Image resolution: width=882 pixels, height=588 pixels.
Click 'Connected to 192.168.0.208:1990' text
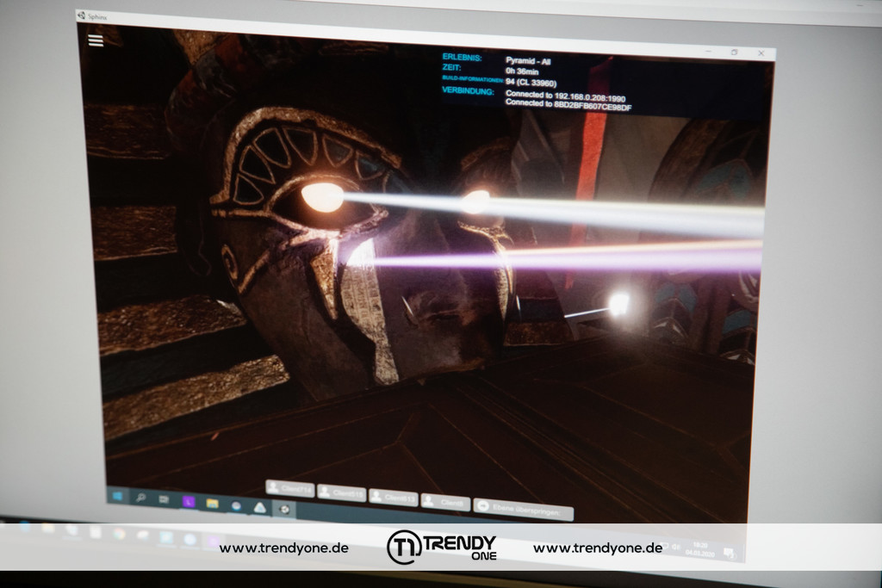click(x=565, y=96)
